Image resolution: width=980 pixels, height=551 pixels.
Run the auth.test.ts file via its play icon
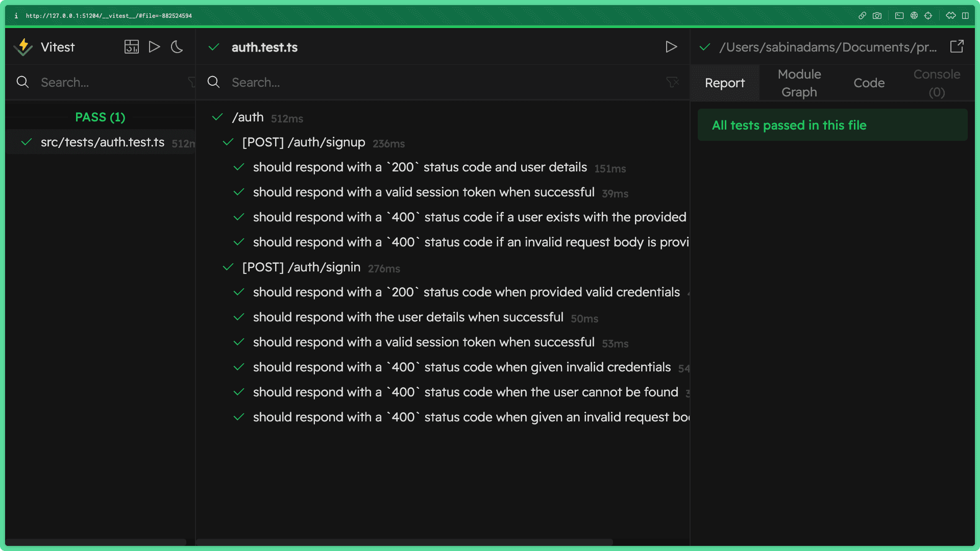[x=672, y=47]
